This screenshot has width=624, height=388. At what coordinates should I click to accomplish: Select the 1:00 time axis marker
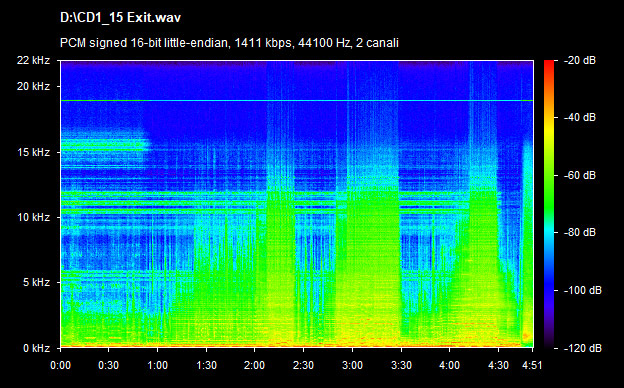(x=158, y=365)
